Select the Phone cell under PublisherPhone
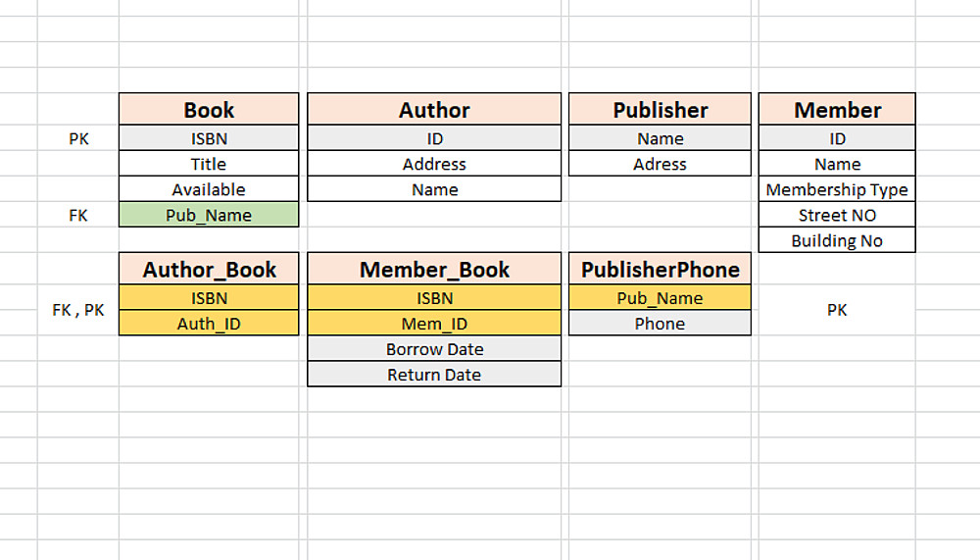Image resolution: width=980 pixels, height=560 pixels. pyautogui.click(x=660, y=324)
